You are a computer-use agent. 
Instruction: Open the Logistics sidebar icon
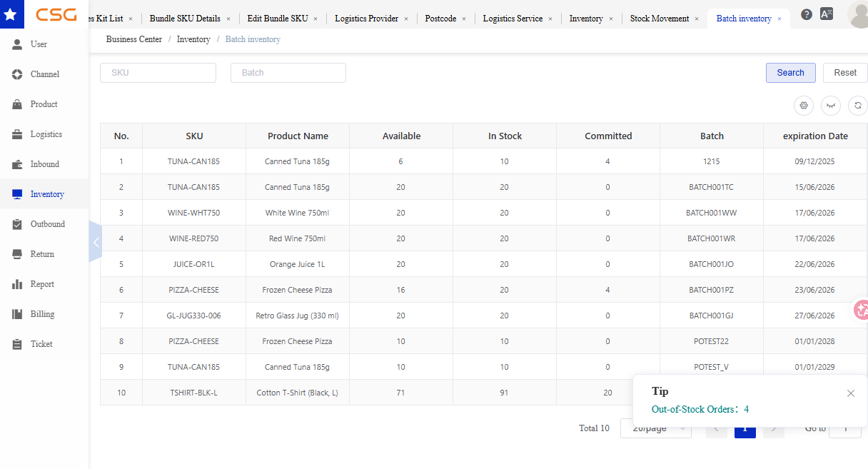coord(17,134)
